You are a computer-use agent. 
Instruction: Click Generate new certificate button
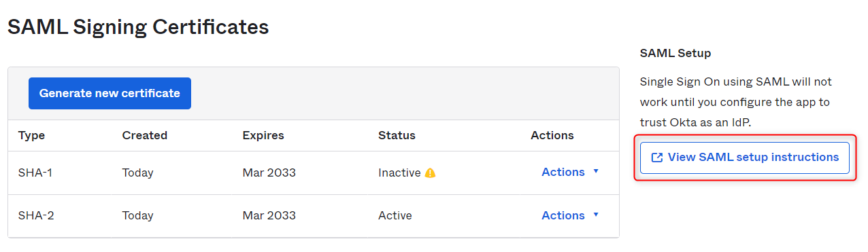[110, 94]
